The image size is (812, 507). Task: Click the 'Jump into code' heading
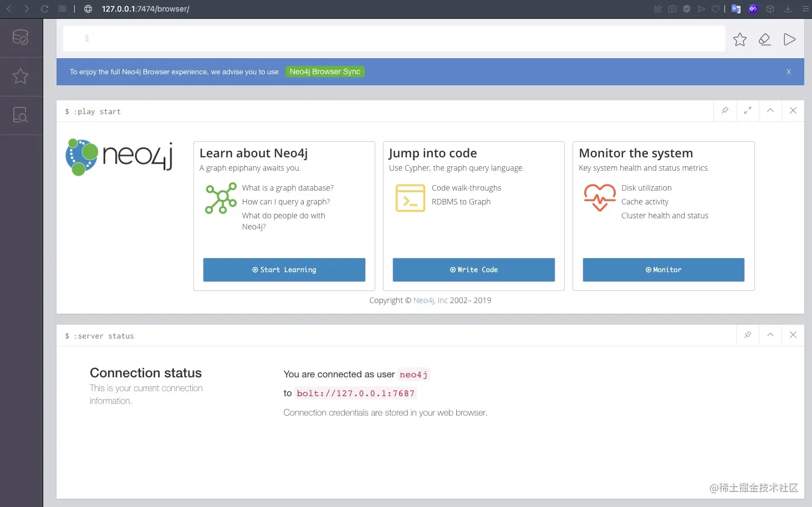click(x=433, y=153)
